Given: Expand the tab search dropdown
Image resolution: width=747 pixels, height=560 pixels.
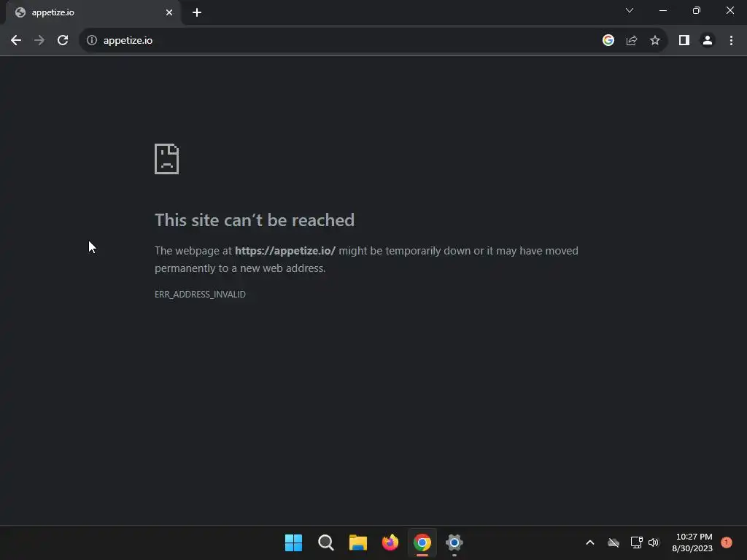Looking at the screenshot, I should [630, 10].
